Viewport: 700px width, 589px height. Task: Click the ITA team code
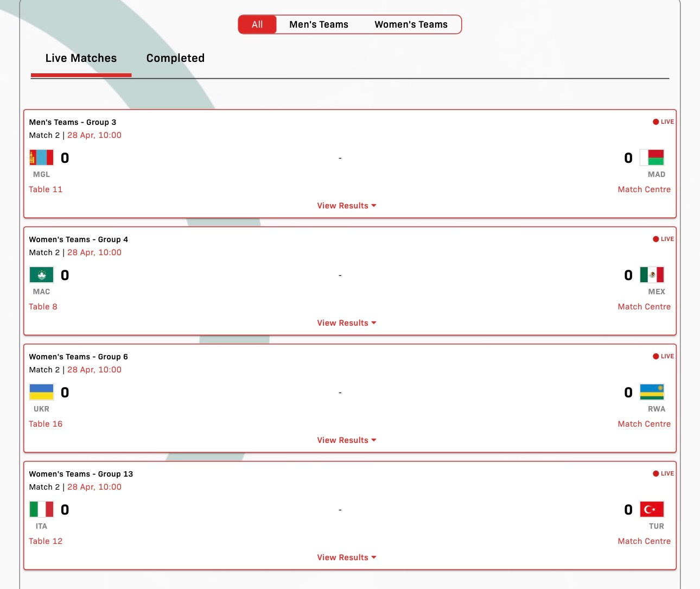tap(41, 526)
